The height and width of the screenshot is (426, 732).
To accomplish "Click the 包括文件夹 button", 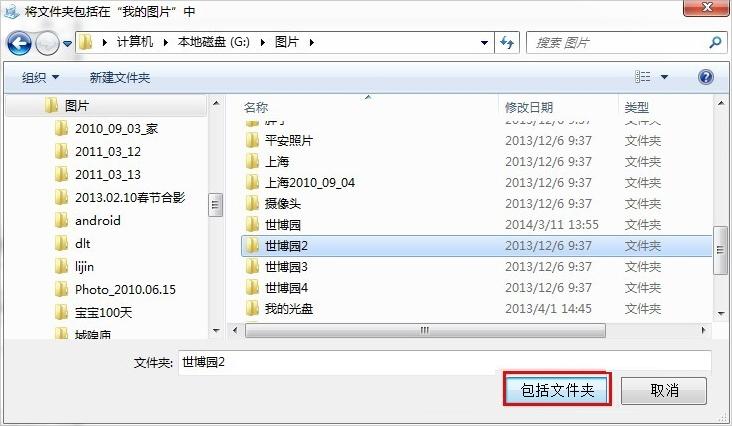I will [557, 389].
